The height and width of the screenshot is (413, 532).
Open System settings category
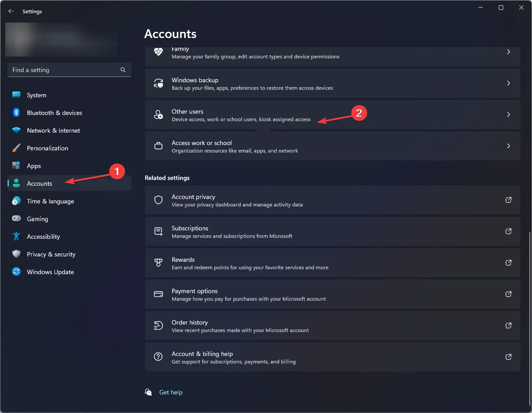tap(69, 95)
